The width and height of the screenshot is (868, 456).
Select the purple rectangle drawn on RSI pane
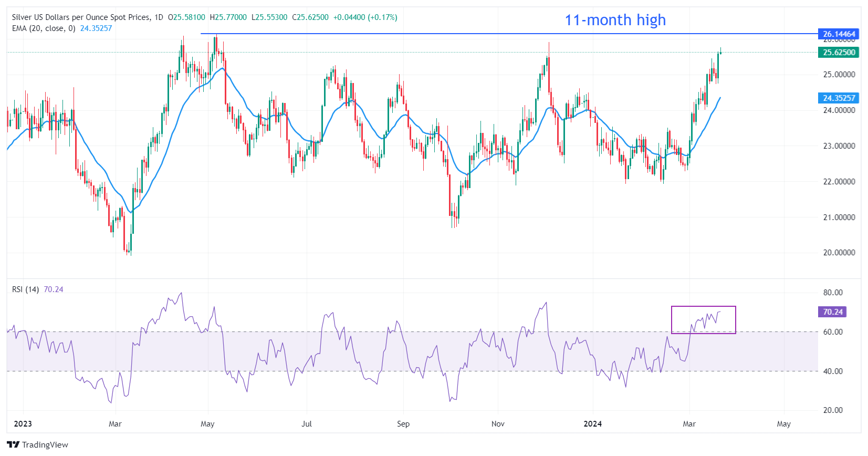point(703,307)
